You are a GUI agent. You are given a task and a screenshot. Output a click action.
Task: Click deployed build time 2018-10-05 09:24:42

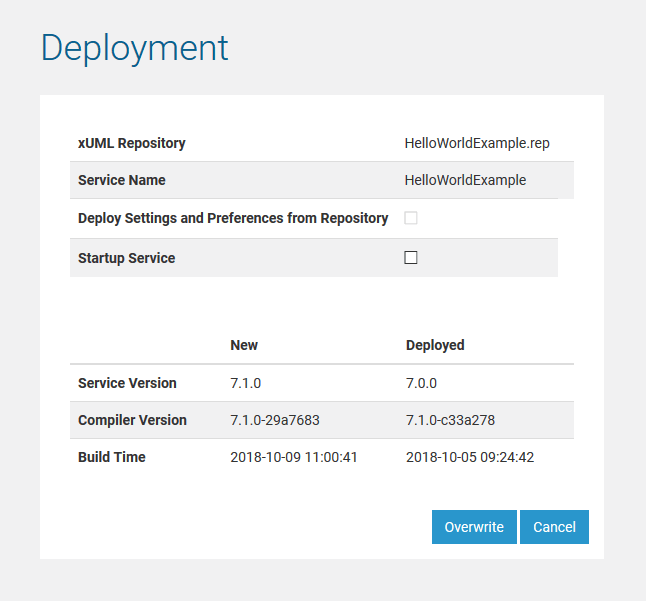(470, 457)
